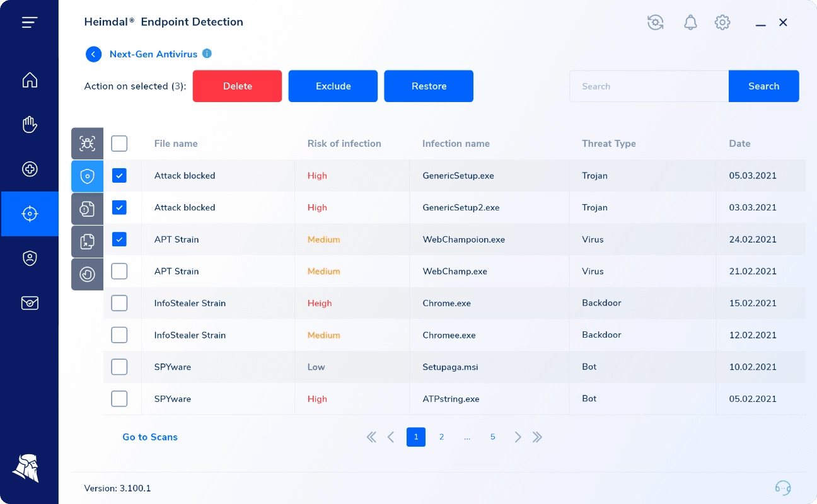Expand the hamburger menu at top left
The height and width of the screenshot is (504, 817).
click(30, 23)
